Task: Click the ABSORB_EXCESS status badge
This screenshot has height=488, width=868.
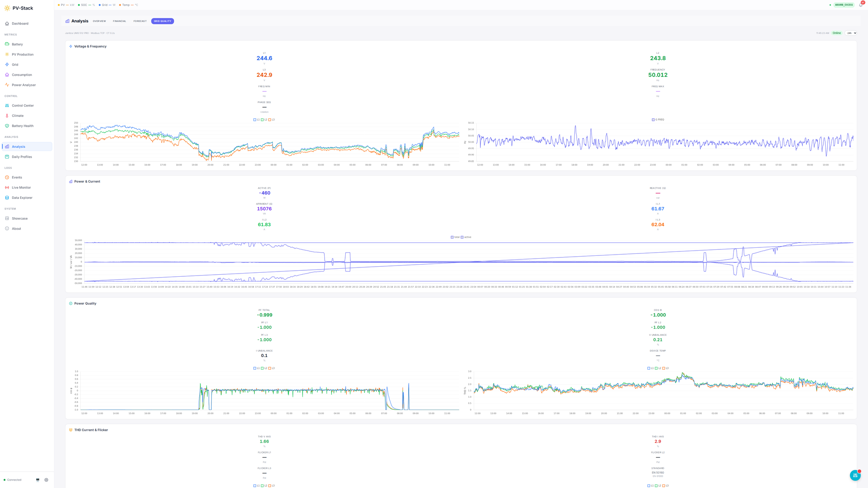Action: pos(844,5)
